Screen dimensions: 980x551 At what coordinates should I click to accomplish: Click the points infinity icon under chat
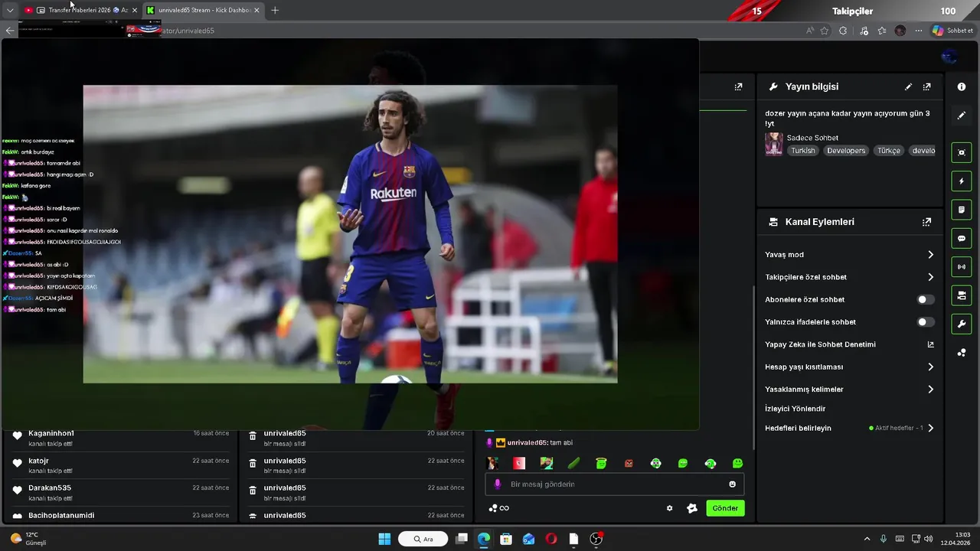(499, 508)
